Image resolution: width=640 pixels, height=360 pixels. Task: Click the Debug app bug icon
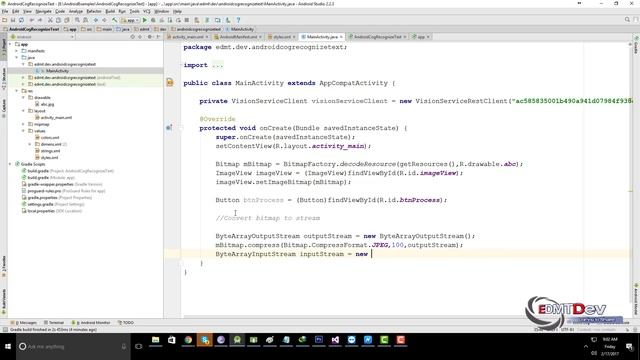(153, 20)
